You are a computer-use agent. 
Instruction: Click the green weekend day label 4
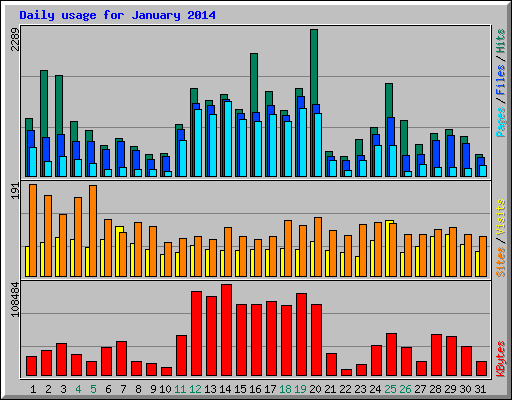point(78,389)
